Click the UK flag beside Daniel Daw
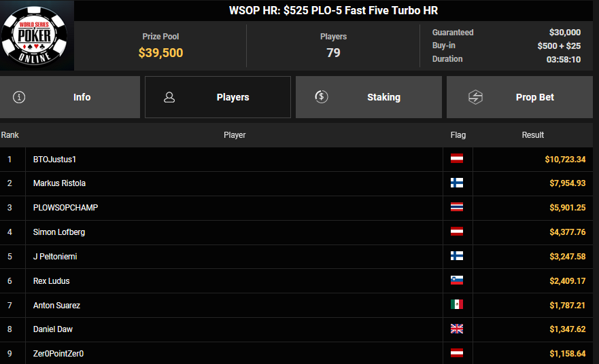599x364 pixels. click(457, 329)
